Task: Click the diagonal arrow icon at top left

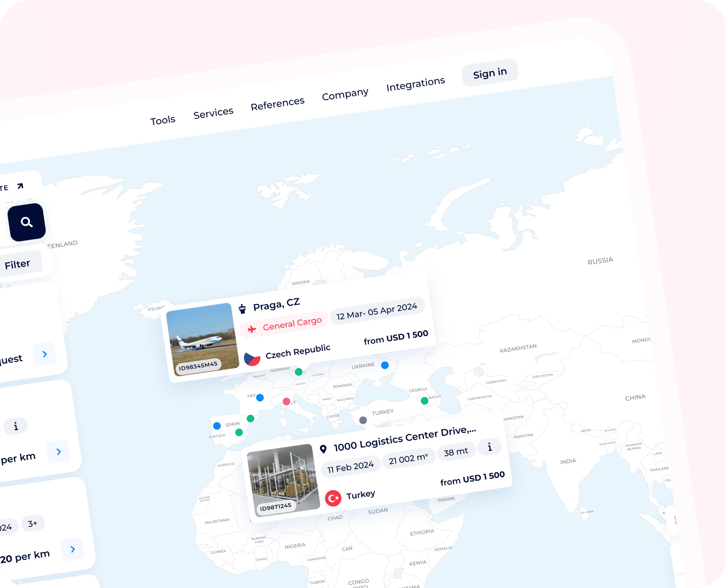Action: point(20,186)
